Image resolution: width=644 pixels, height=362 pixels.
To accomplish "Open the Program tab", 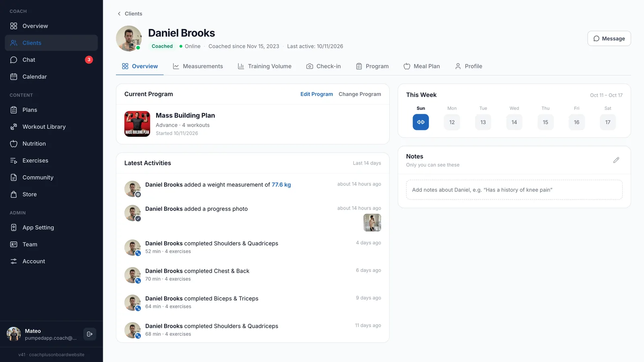I will click(372, 66).
